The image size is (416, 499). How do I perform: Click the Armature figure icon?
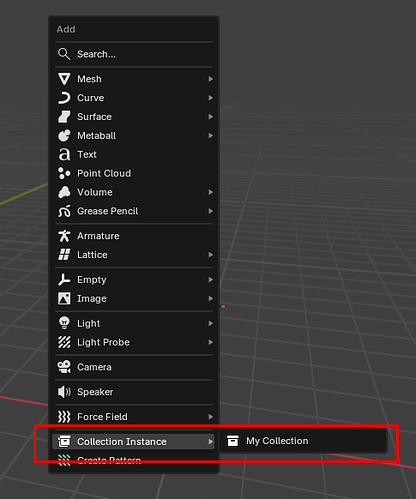coord(64,236)
